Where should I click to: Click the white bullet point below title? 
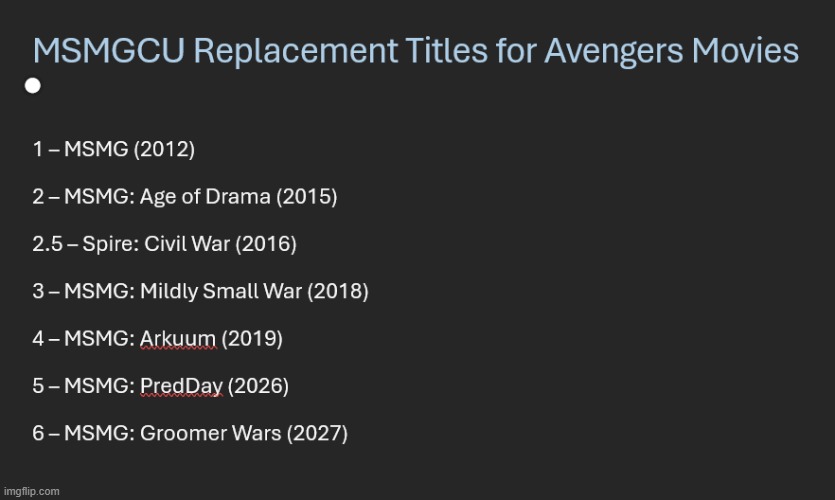tap(32, 86)
